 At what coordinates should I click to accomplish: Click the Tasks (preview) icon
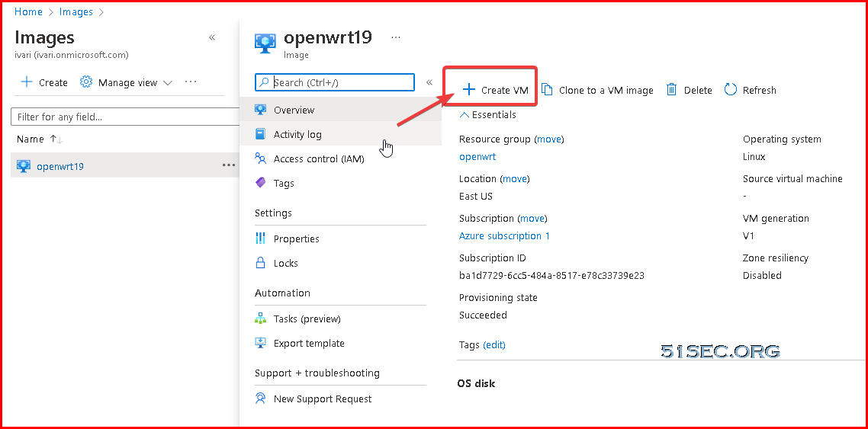point(260,319)
